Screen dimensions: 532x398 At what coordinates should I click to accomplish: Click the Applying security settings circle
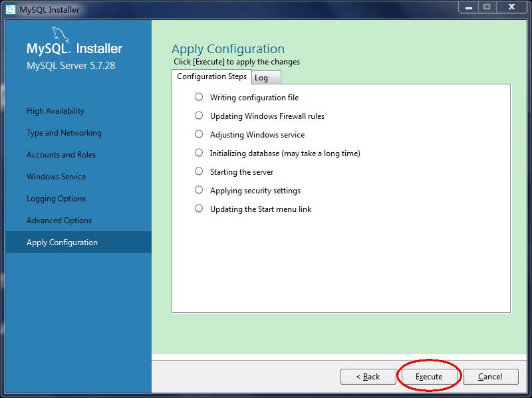(x=199, y=190)
